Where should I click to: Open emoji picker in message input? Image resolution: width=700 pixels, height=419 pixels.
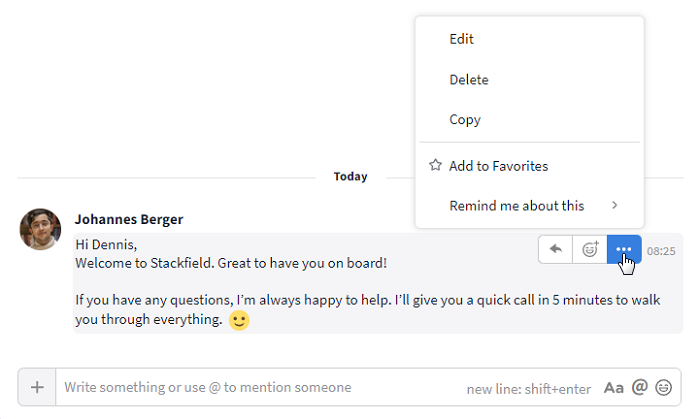tap(663, 387)
